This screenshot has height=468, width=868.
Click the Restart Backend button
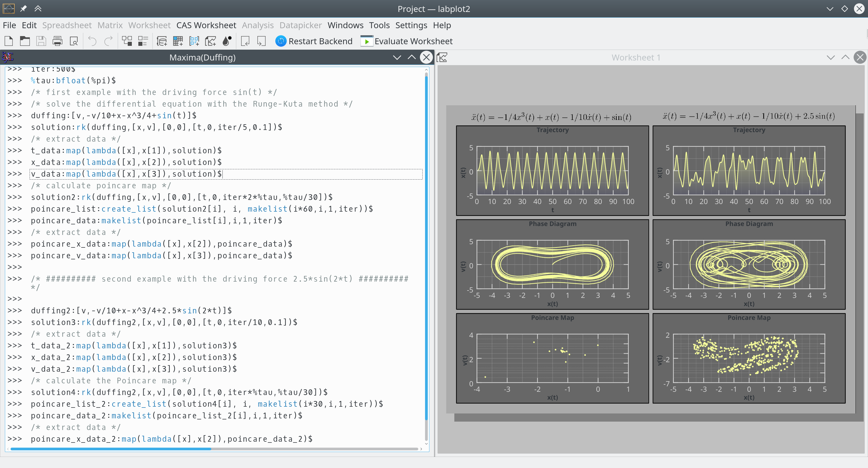tap(314, 41)
